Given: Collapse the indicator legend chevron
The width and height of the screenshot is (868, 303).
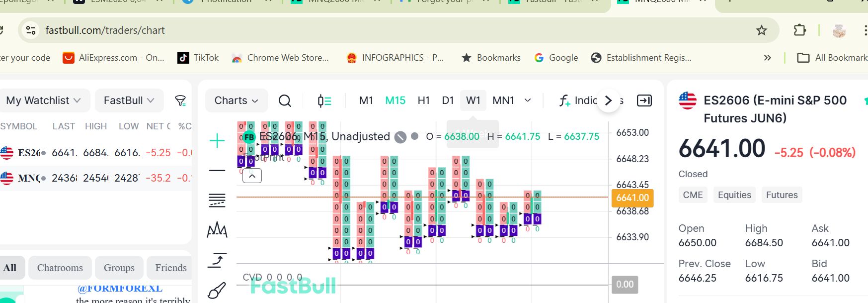Looking at the screenshot, I should point(252,176).
